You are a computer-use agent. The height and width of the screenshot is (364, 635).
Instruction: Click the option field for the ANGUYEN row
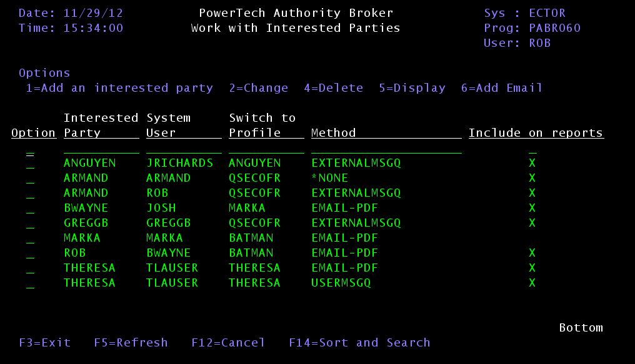point(30,164)
